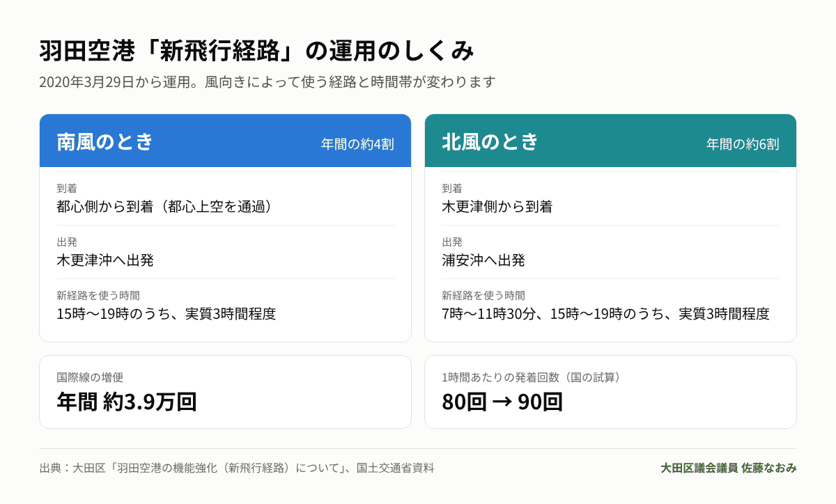Click the 年間の約6割 label
This screenshot has height=504, width=836.
743,144
